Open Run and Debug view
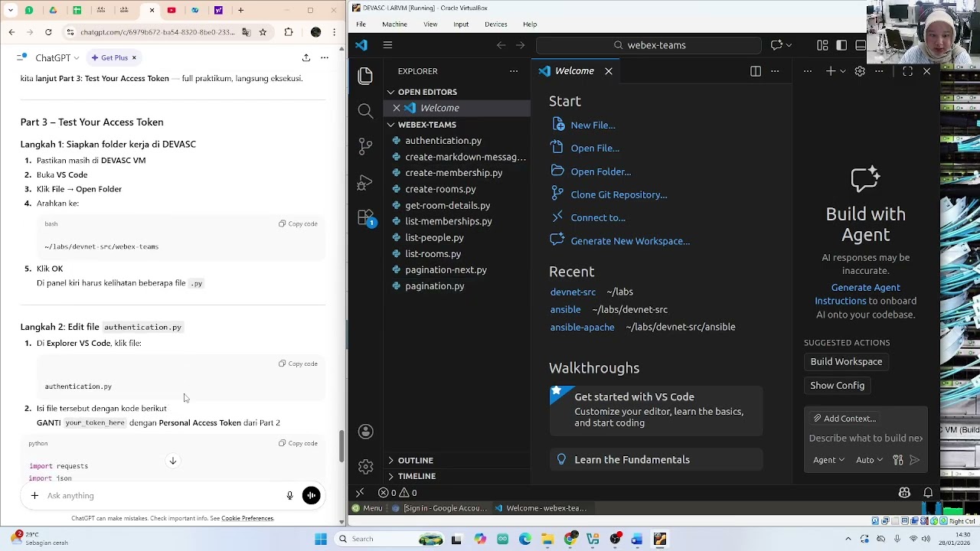The height and width of the screenshot is (551, 980). [365, 183]
